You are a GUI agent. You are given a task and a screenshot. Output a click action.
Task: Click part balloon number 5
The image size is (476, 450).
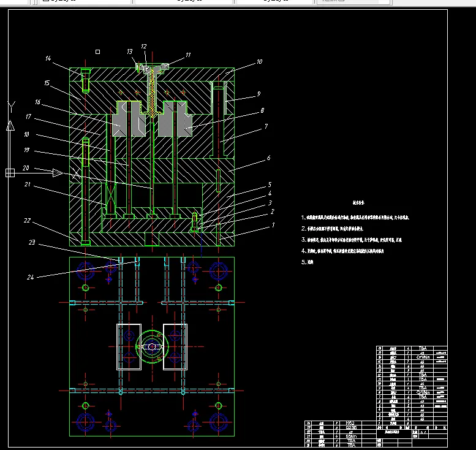pyautogui.click(x=270, y=185)
